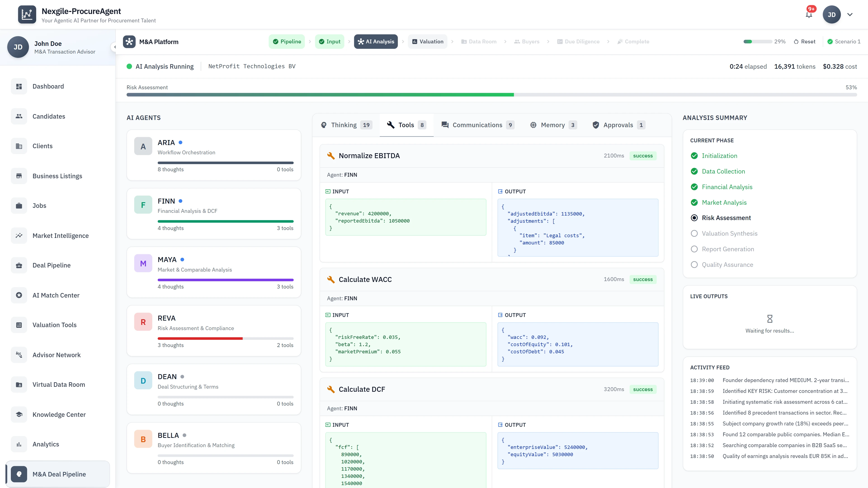
Task: Open the Valuation pipeline stage
Action: [x=427, y=41]
